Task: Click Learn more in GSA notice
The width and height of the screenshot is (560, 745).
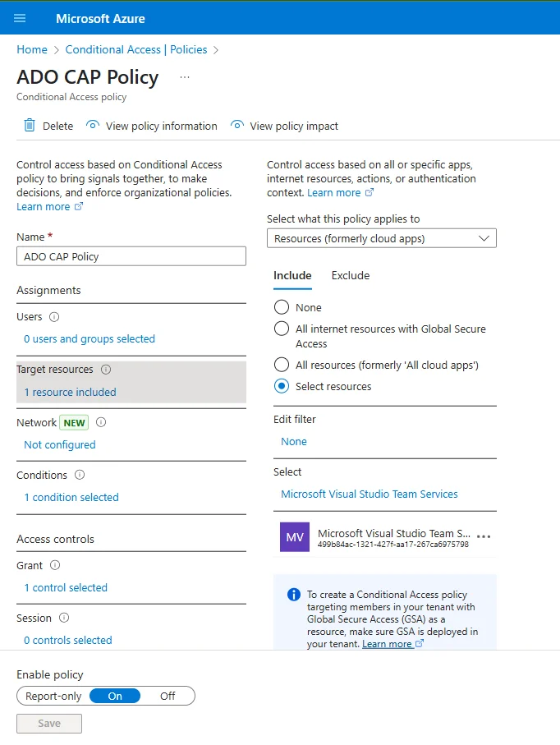Action: (x=387, y=644)
